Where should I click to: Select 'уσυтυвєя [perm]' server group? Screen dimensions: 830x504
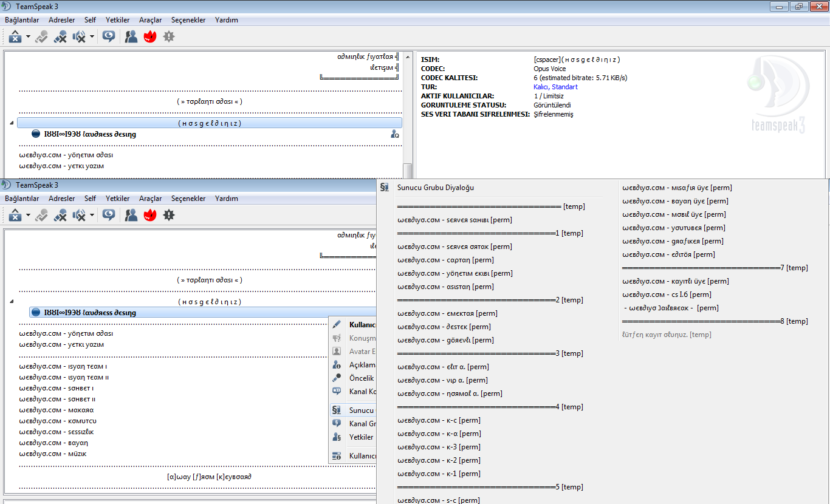(674, 228)
